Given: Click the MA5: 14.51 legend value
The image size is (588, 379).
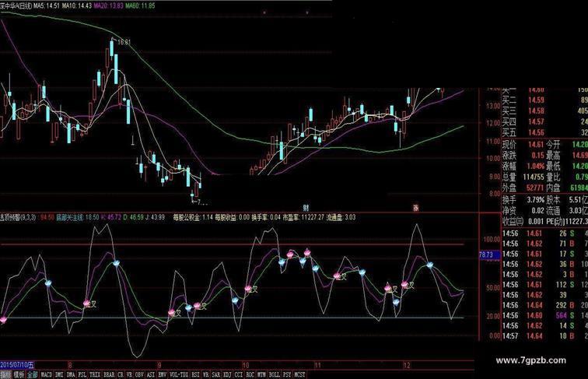Looking at the screenshot, I should pyautogui.click(x=47, y=6).
